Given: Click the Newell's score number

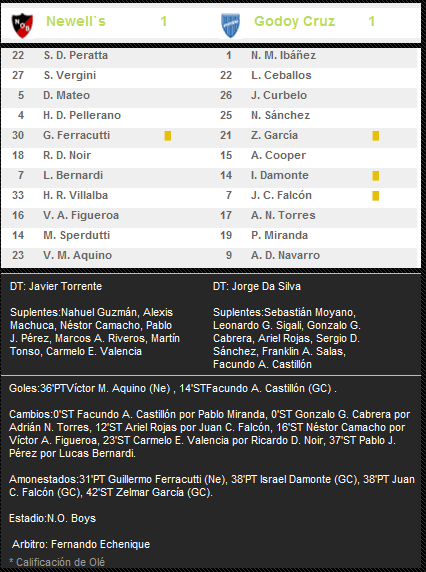Looking at the screenshot, I should 164,21.
